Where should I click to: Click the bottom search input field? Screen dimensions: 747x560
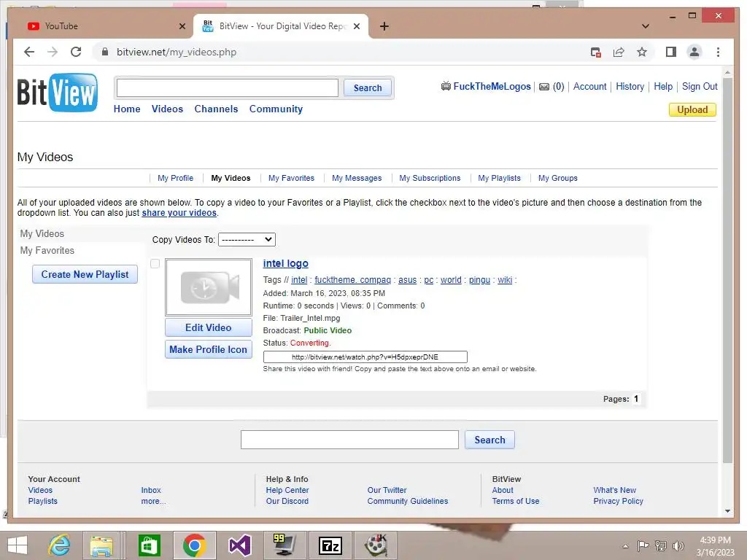349,440
